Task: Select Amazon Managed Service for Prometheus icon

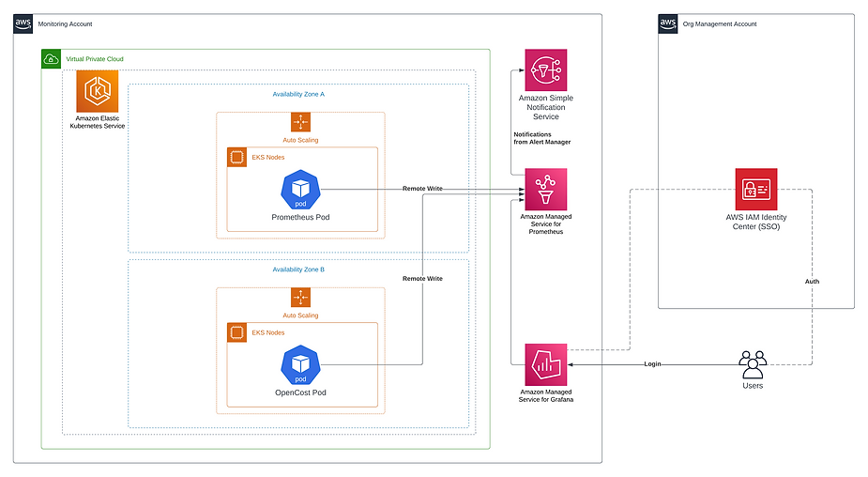Action: [546, 190]
